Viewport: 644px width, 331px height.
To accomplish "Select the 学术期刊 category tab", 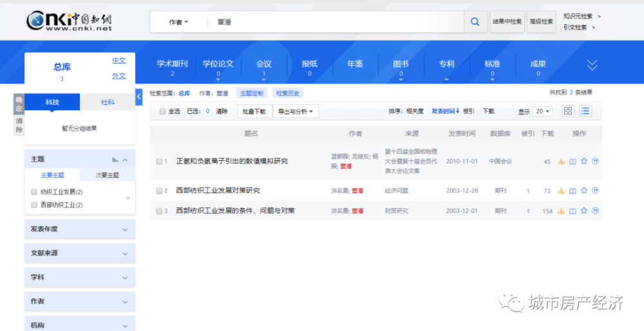I will [172, 64].
